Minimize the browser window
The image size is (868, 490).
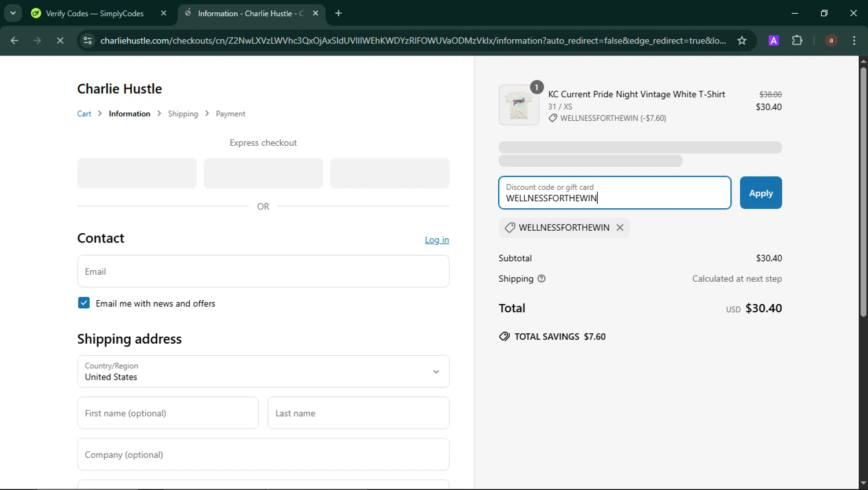[795, 13]
